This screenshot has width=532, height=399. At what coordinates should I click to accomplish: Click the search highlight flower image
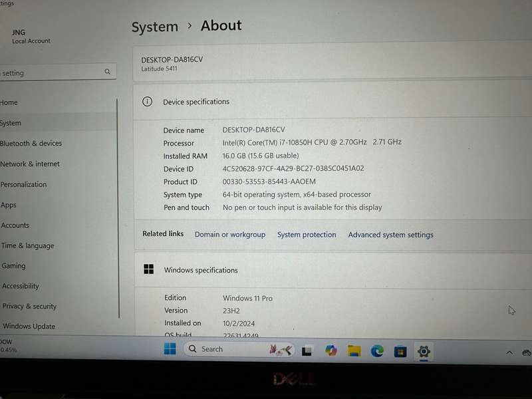280,350
